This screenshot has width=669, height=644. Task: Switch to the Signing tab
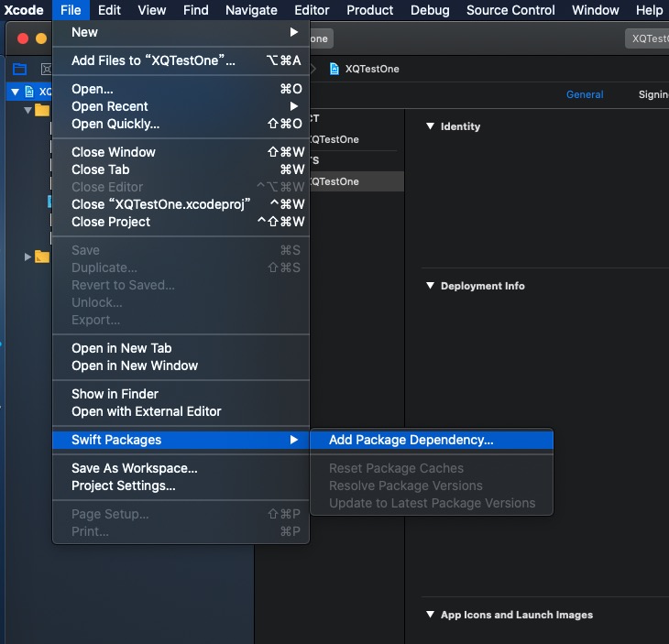pyautogui.click(x=653, y=94)
